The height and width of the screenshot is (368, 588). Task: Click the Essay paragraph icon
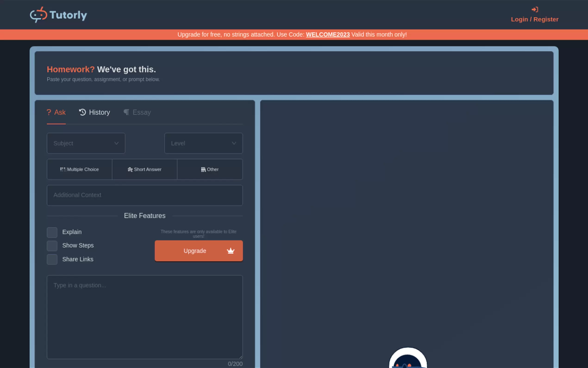pyautogui.click(x=126, y=112)
